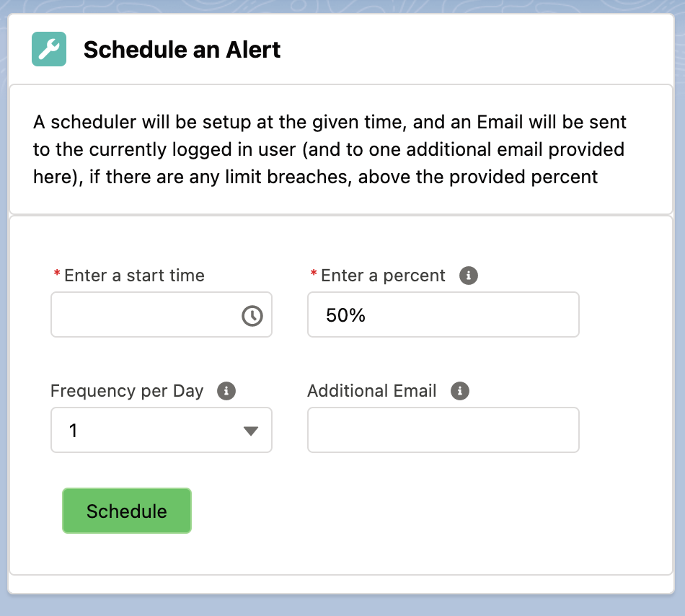
Task: Click the dropdown arrow to change daily frequency
Action: tap(252, 430)
